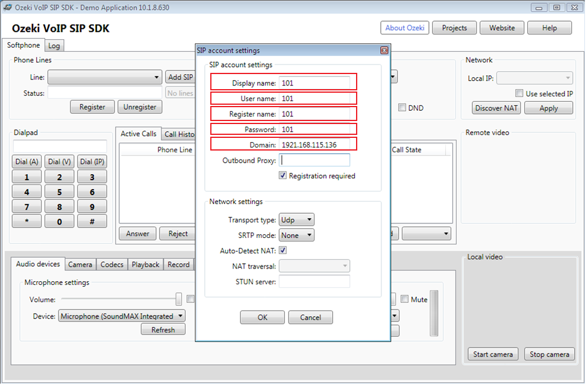Click the Register button
588x386 pixels.
point(93,108)
